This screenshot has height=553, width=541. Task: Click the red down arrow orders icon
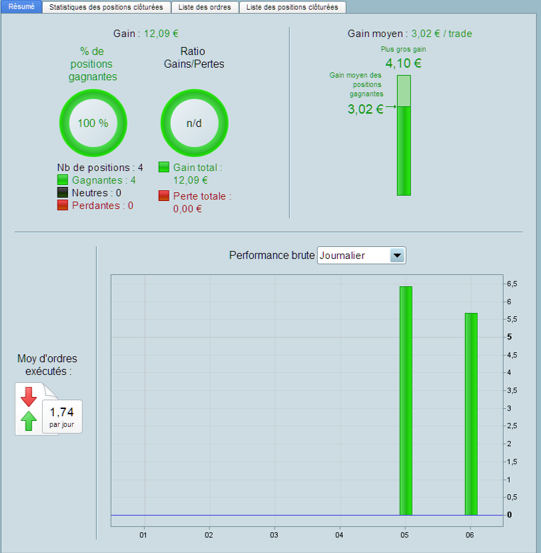coord(29,396)
